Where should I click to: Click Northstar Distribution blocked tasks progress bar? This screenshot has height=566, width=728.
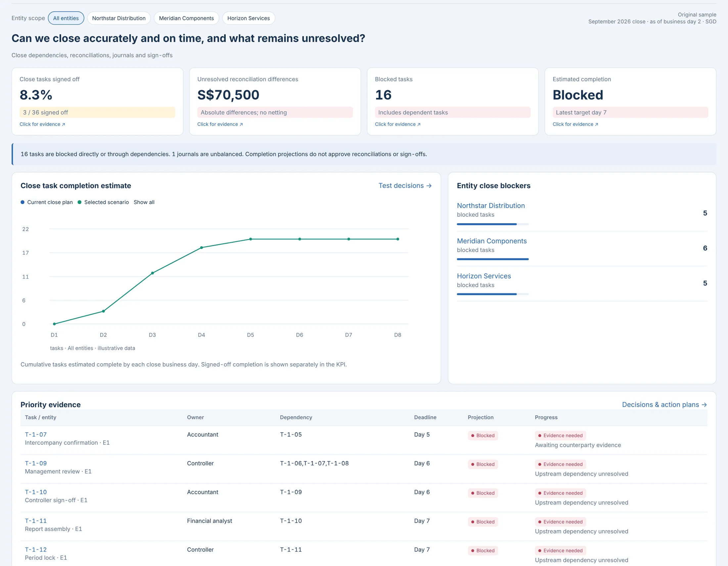[493, 224]
